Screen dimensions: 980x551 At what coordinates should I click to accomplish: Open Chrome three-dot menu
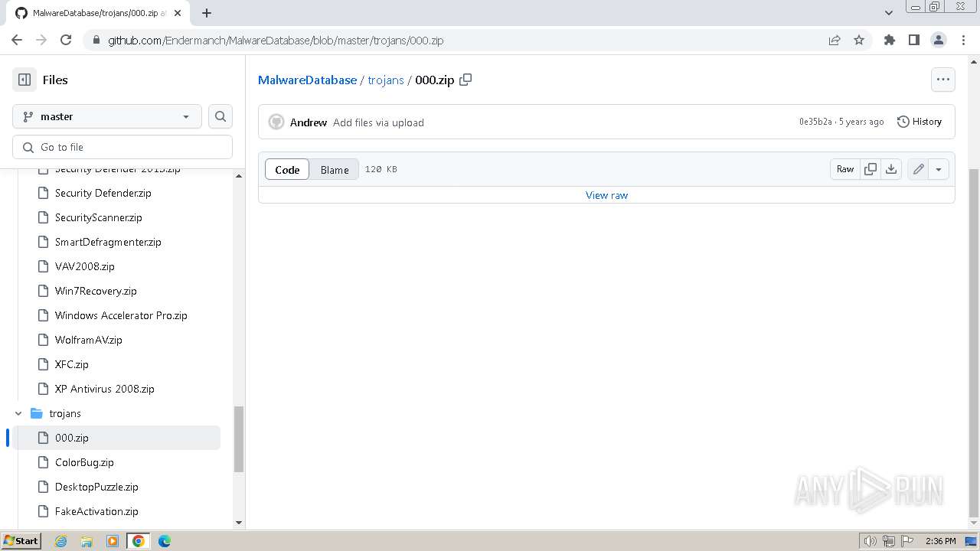point(962,40)
